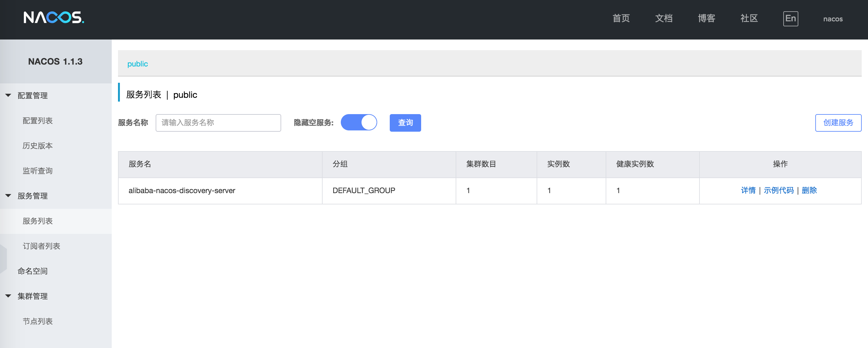Collapse the 配置管理 section arrow
The height and width of the screenshot is (348, 868).
[8, 96]
